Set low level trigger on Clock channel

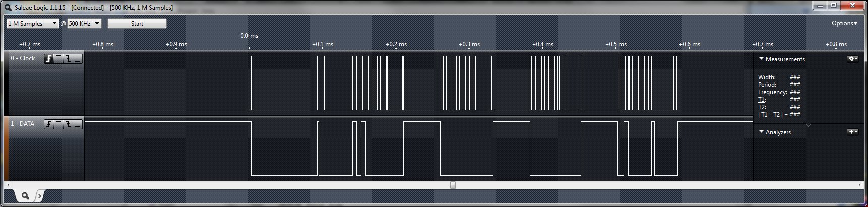click(78, 59)
